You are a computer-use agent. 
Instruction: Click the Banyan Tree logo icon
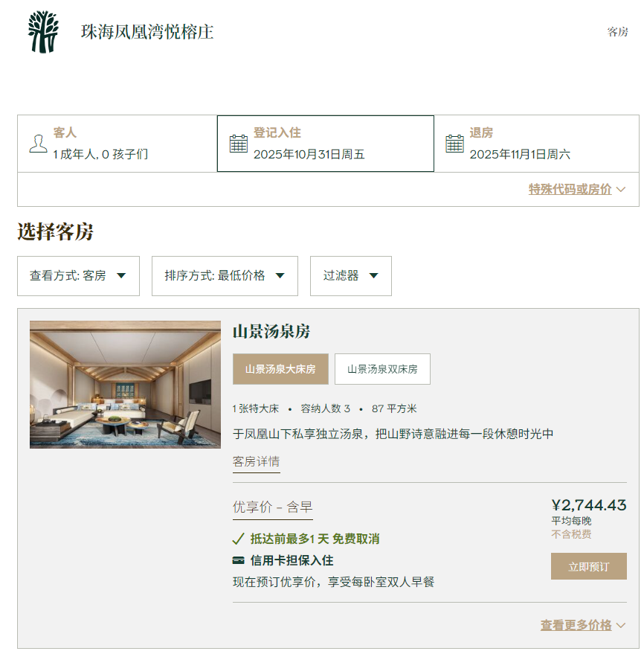(43, 32)
